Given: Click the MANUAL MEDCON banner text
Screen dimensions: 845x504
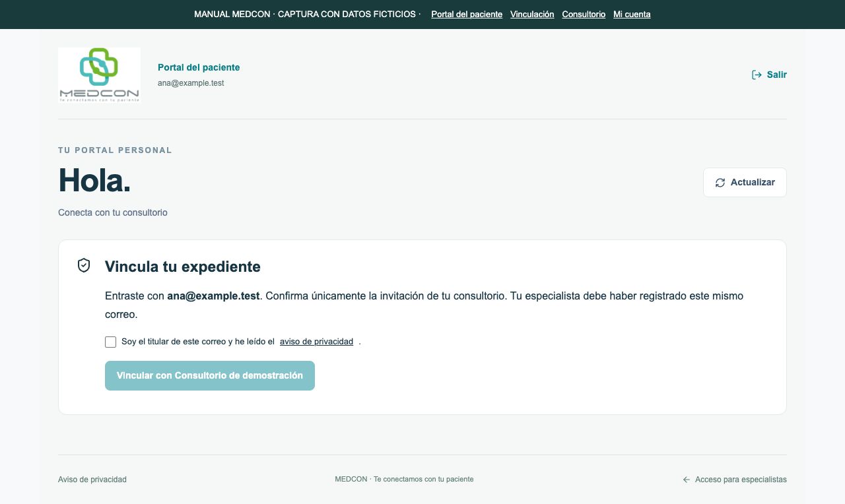Looking at the screenshot, I should (308, 15).
